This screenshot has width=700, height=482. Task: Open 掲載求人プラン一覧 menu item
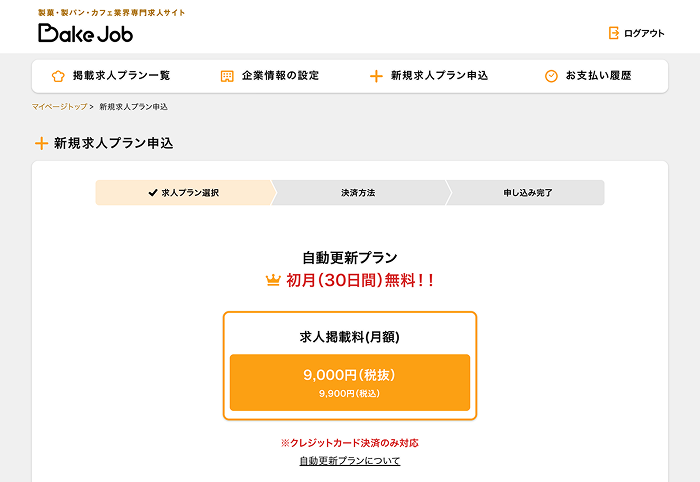point(121,76)
